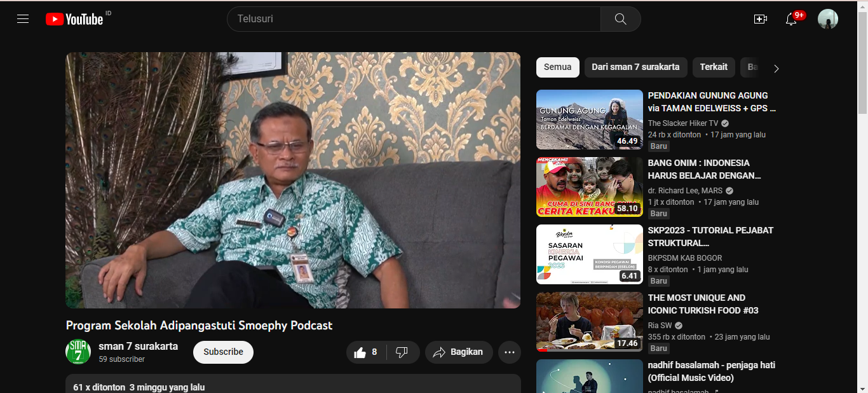
Task: Select the Terkait filter chip
Action: click(714, 67)
